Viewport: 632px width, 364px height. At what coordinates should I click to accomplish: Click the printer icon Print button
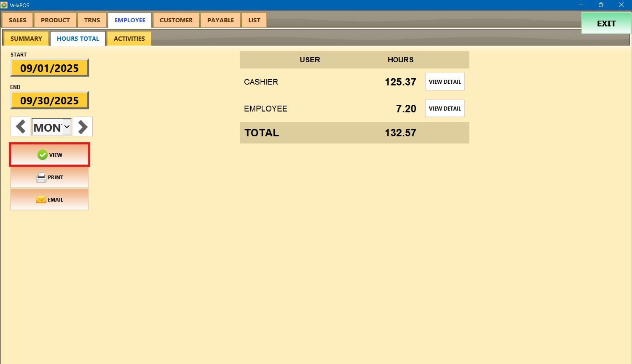pyautogui.click(x=50, y=178)
